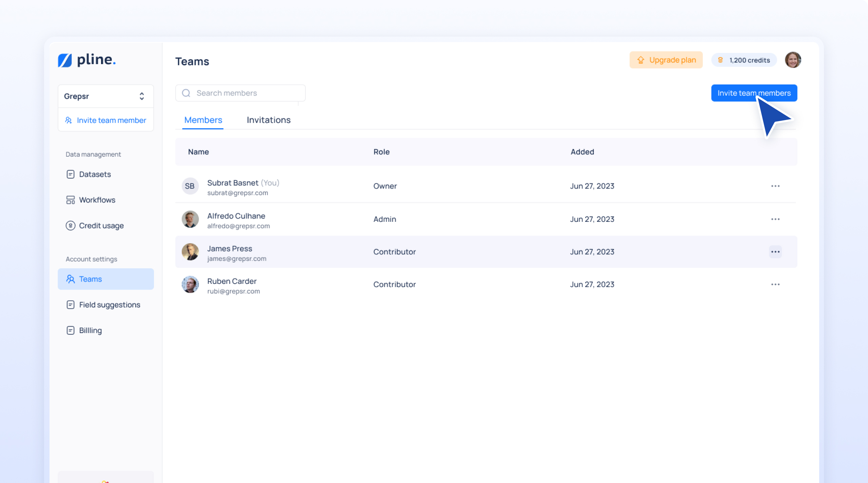Click inside the Search members field
868x483 pixels.
237,93
